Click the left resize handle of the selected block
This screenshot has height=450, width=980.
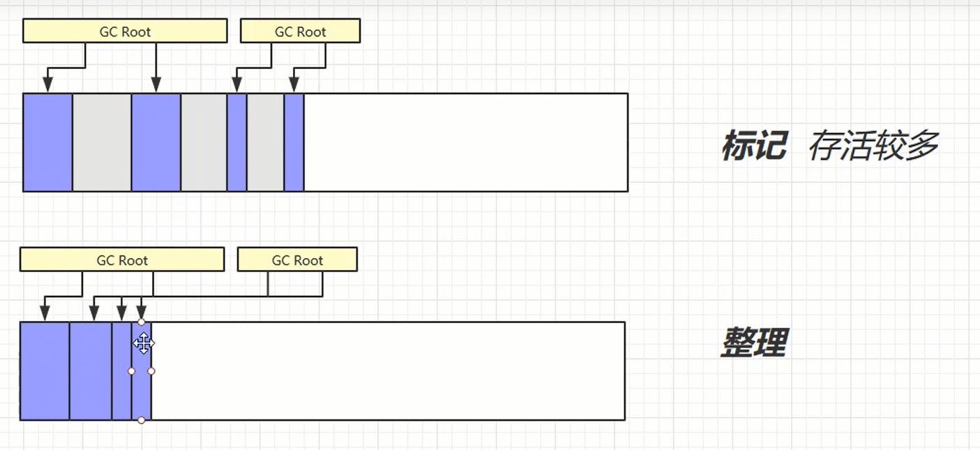point(132,371)
